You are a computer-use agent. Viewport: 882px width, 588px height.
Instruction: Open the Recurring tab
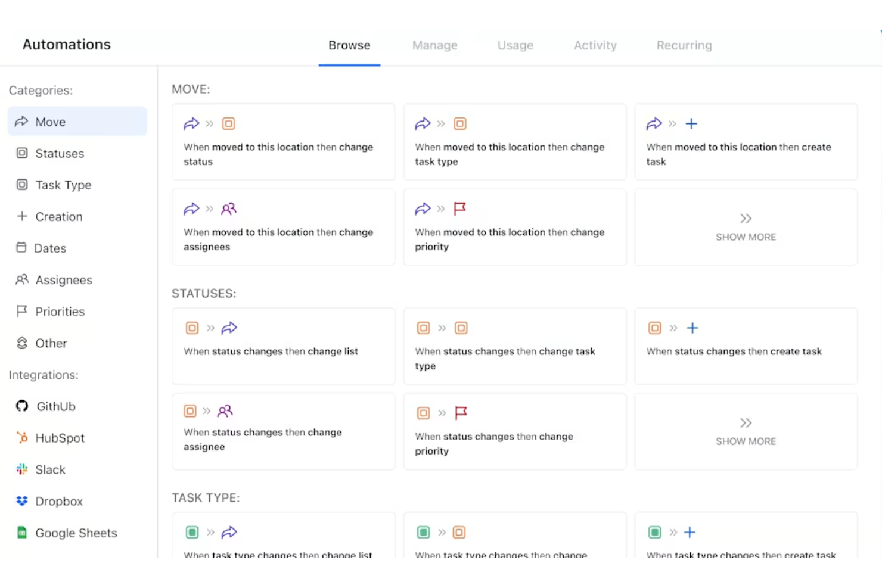(x=684, y=45)
